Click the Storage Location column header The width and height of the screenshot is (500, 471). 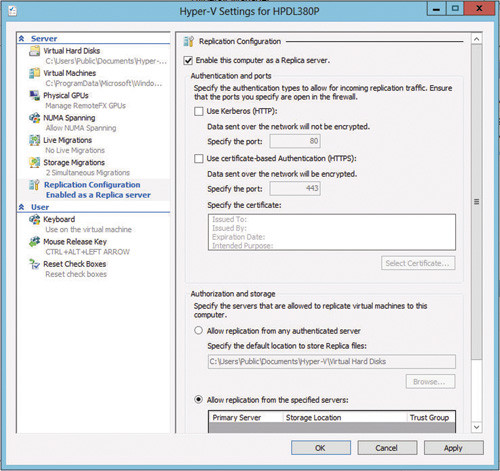345,418
